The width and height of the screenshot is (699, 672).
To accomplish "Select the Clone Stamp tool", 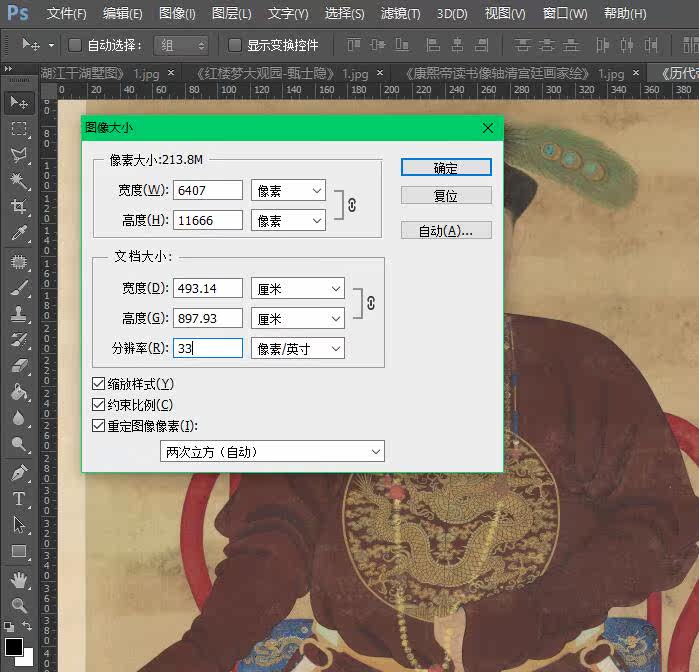I will click(x=19, y=314).
